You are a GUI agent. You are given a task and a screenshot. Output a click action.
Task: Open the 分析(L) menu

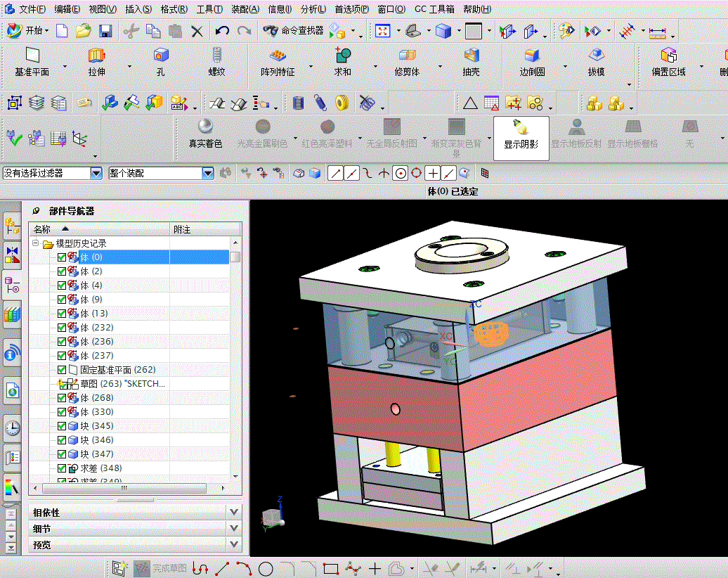pyautogui.click(x=313, y=9)
